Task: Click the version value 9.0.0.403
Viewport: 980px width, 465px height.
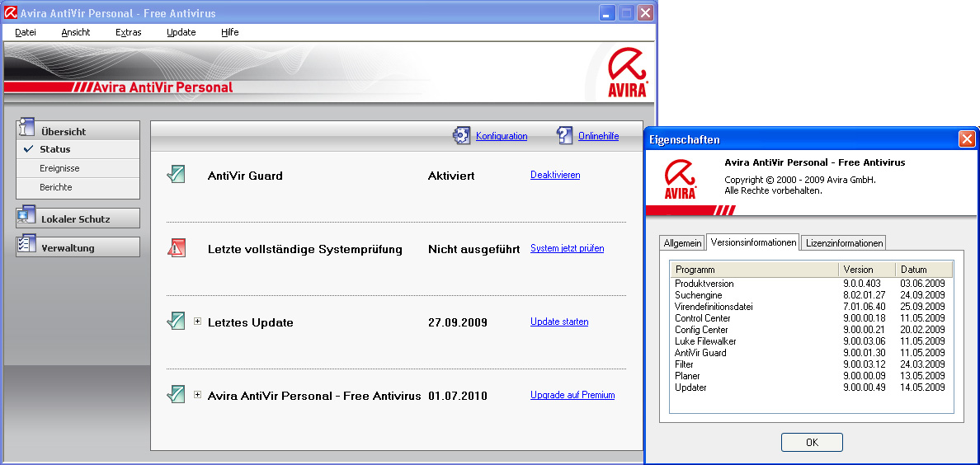Action: (x=862, y=284)
